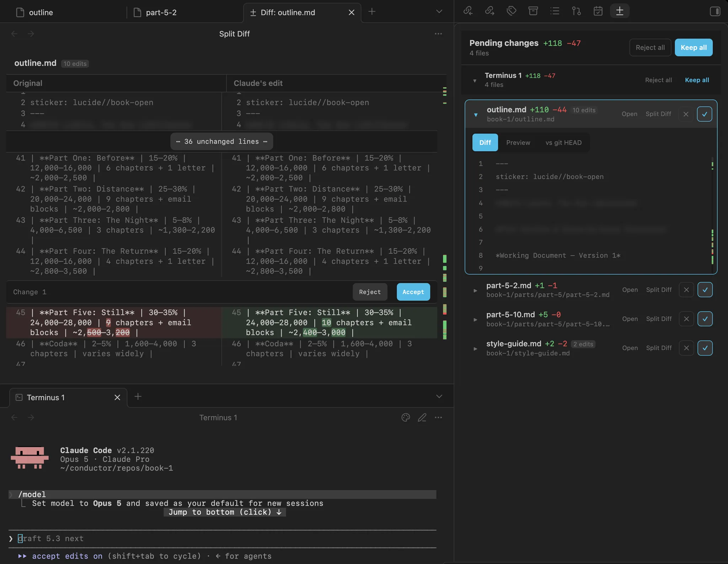Navigate back in Split Diff view
Viewport: 728px width, 564px height.
[15, 34]
